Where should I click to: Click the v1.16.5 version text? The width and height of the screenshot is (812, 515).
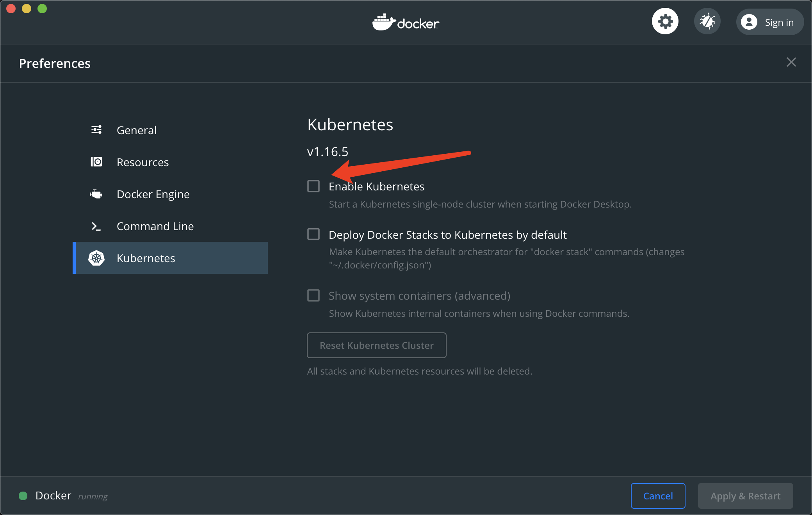328,152
